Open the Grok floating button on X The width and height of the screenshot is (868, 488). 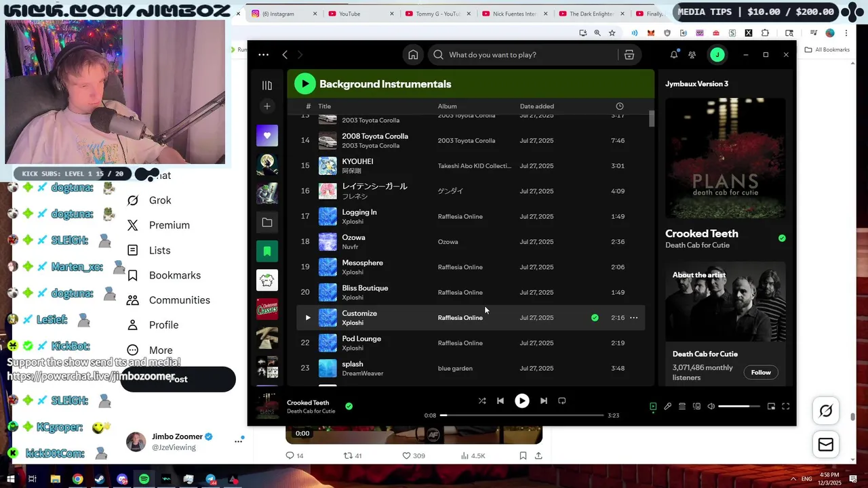[x=826, y=411]
